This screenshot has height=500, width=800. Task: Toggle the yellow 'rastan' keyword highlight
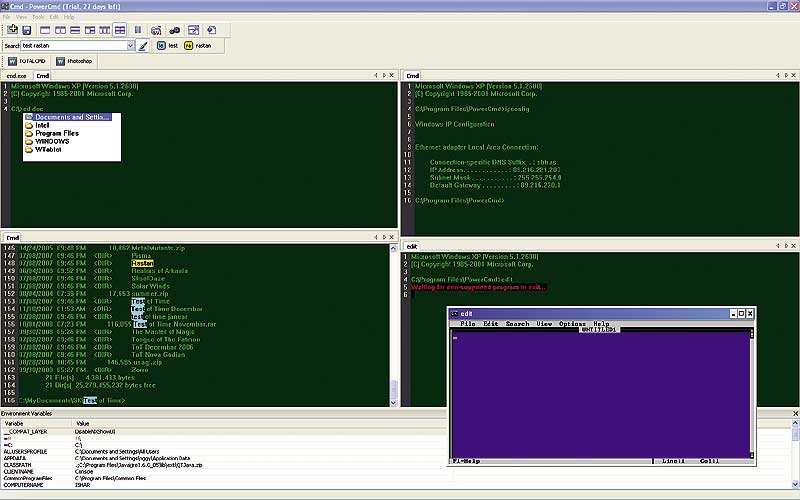click(x=198, y=45)
